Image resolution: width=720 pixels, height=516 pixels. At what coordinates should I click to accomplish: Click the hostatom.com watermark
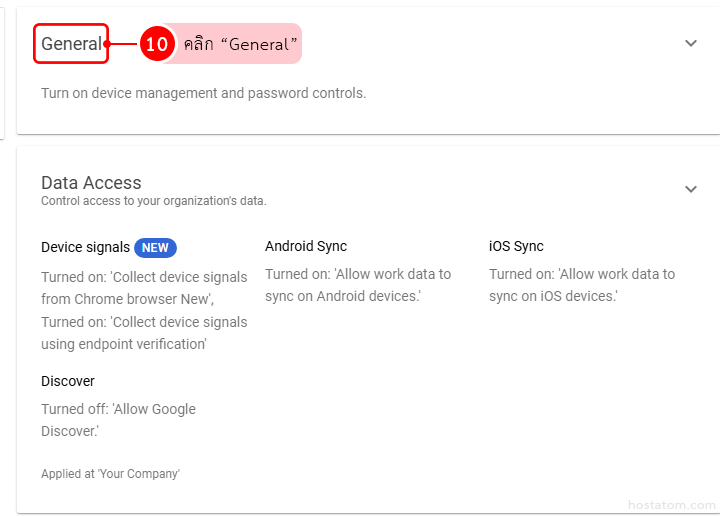[672, 505]
